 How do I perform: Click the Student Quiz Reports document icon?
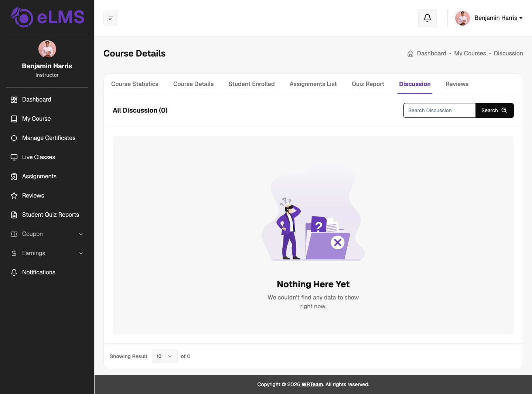14,215
